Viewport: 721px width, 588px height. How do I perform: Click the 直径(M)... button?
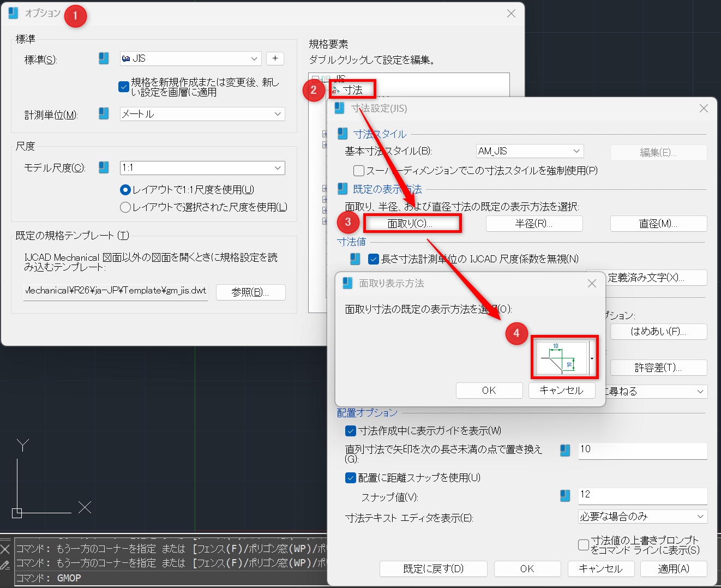click(x=658, y=224)
